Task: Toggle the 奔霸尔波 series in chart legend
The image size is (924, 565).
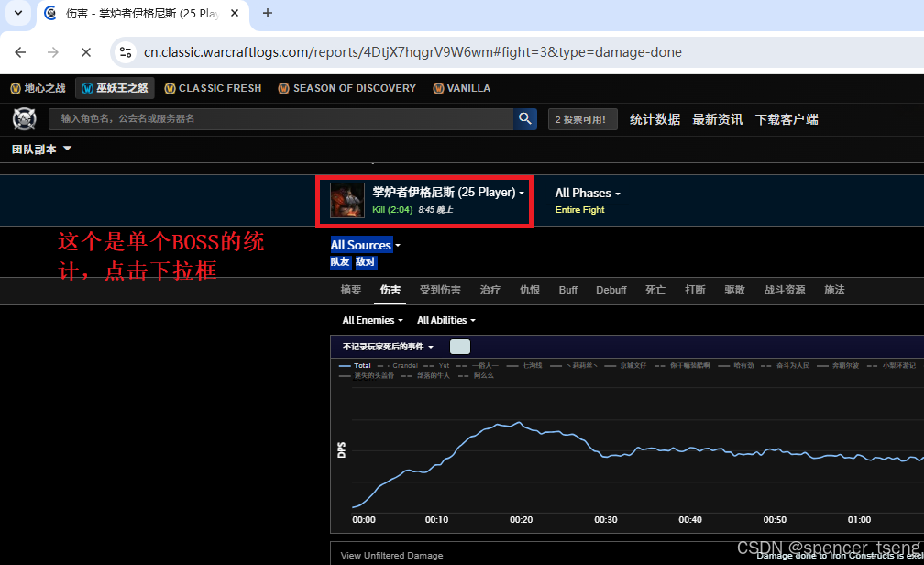Action: [838, 366]
